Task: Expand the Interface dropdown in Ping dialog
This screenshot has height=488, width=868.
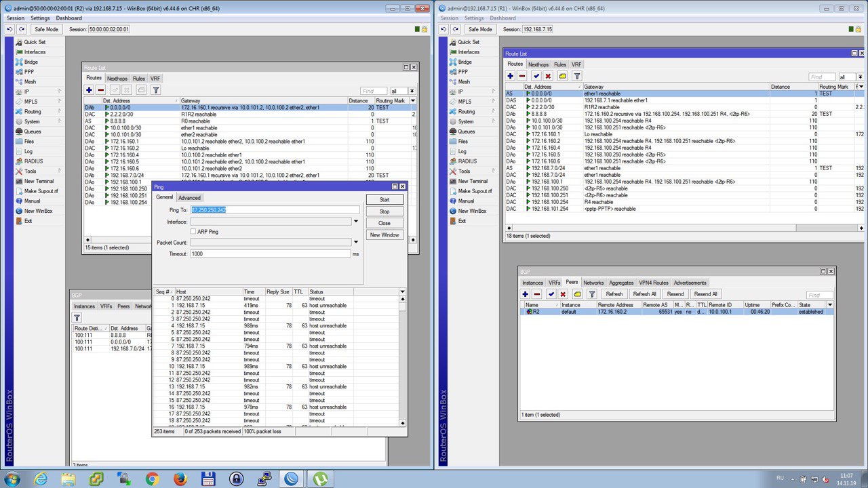Action: (x=356, y=221)
